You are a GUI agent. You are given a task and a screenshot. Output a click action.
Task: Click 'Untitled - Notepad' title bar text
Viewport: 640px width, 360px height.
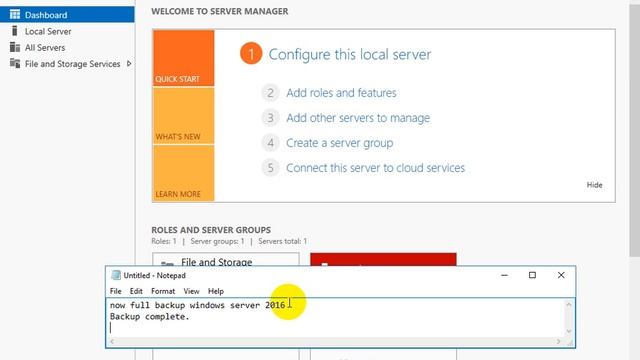coord(155,276)
